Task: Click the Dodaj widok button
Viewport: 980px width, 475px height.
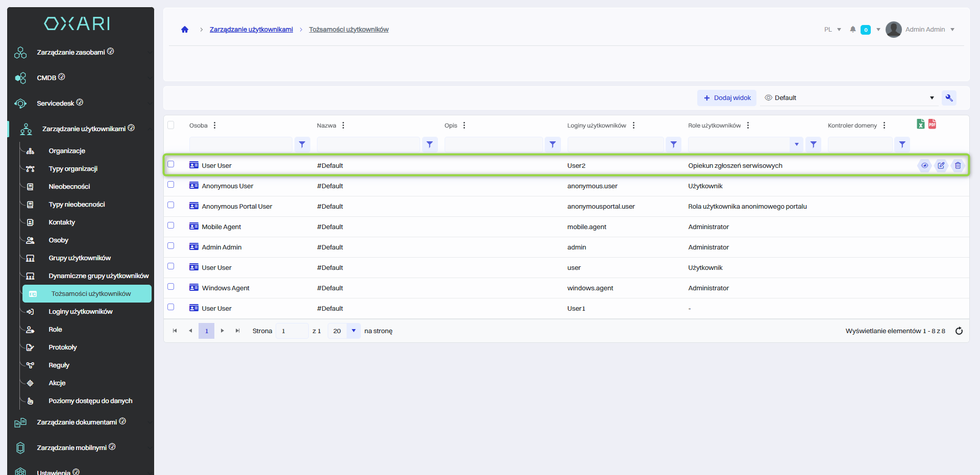Action: point(727,98)
